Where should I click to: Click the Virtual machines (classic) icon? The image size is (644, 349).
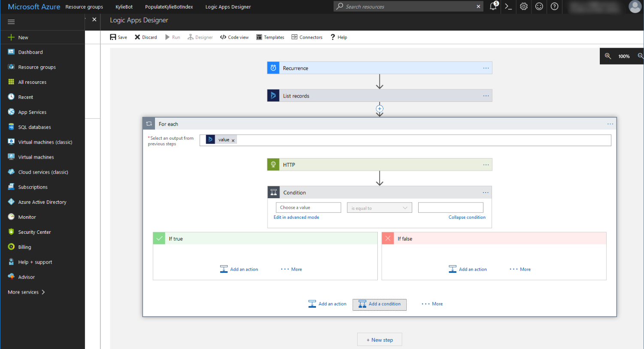[x=11, y=142]
